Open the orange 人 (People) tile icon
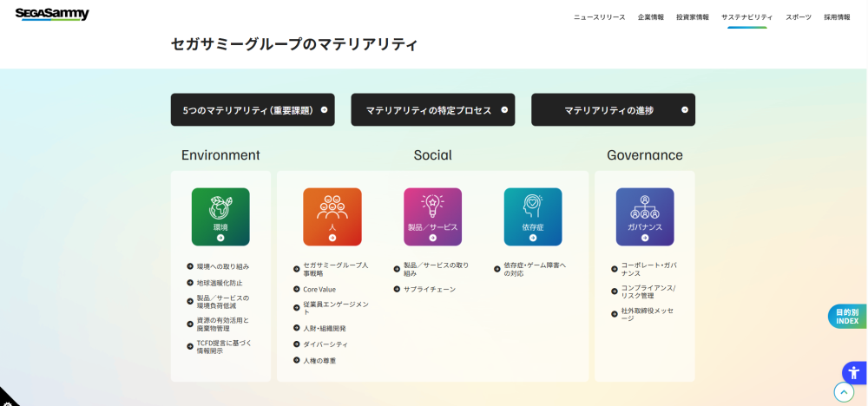Screen dimensions: 868x406 click(332, 216)
